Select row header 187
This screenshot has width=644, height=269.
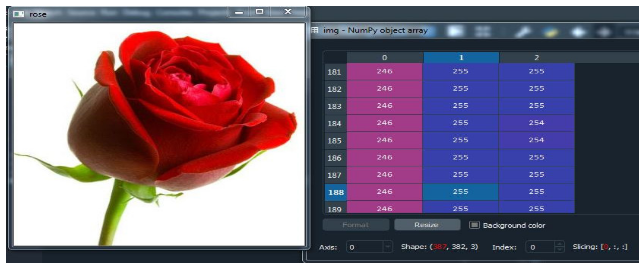click(x=336, y=175)
